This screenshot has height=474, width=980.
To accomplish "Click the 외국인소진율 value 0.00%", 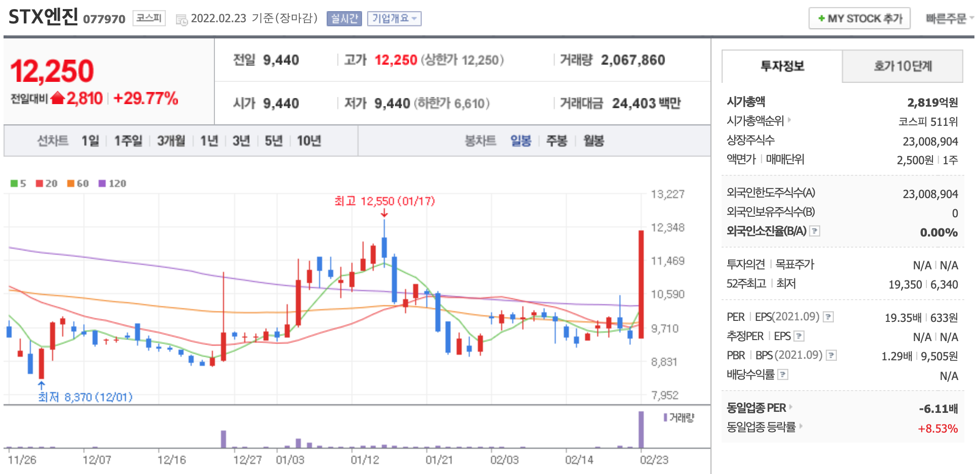I will pyautogui.click(x=939, y=232).
